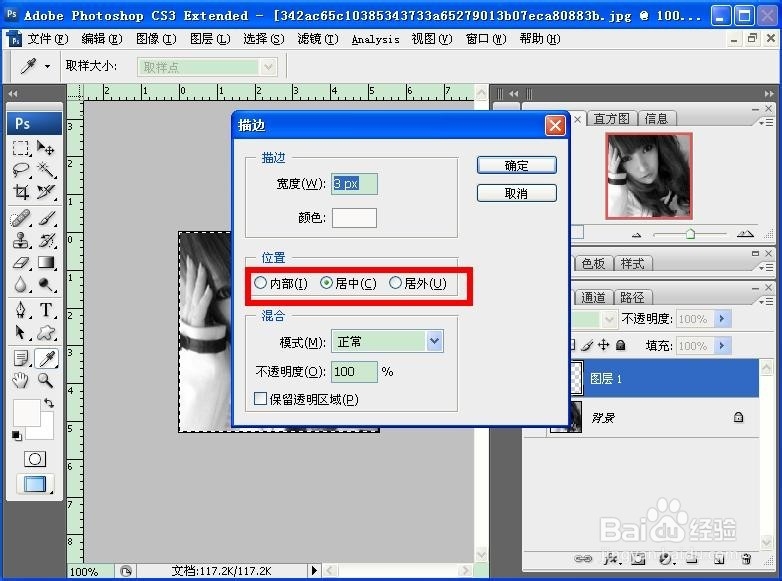Image resolution: width=782 pixels, height=581 pixels.
Task: Click 确定 button in stroke dialog
Action: click(x=516, y=165)
